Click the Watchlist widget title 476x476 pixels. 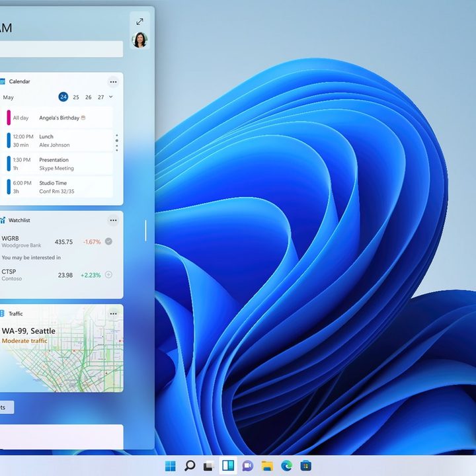coord(19,220)
